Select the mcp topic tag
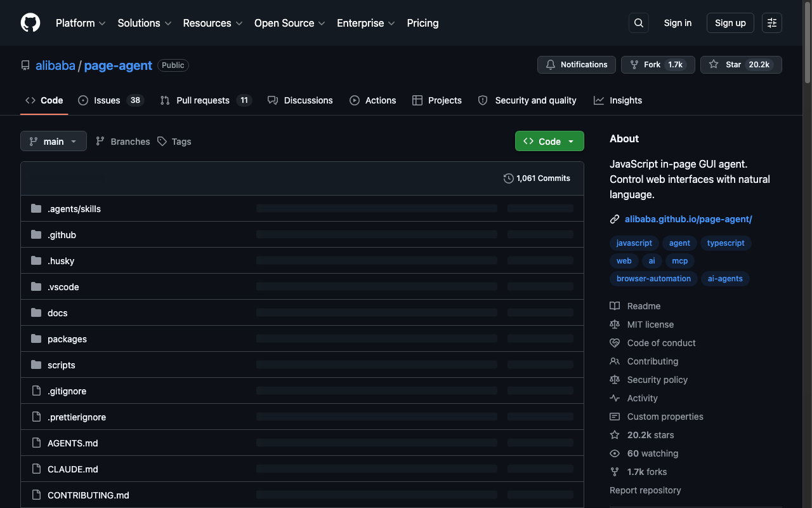This screenshot has width=812, height=508. [680, 261]
